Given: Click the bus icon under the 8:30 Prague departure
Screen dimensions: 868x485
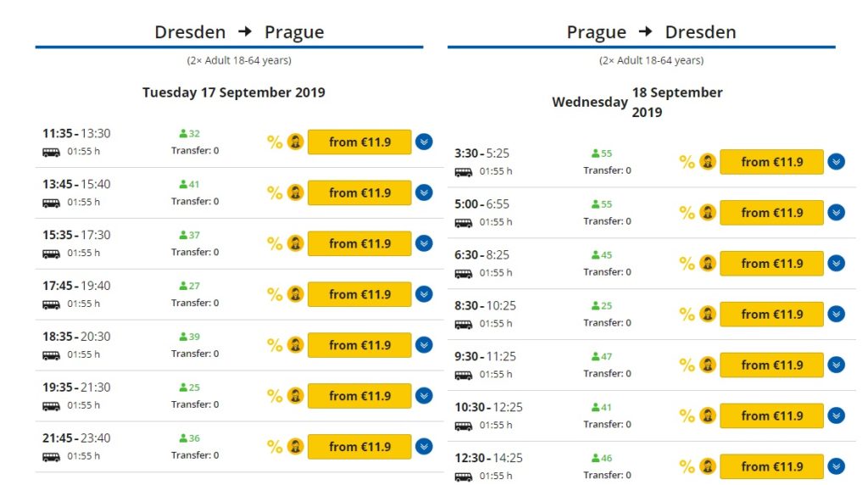Looking at the screenshot, I should (x=463, y=324).
